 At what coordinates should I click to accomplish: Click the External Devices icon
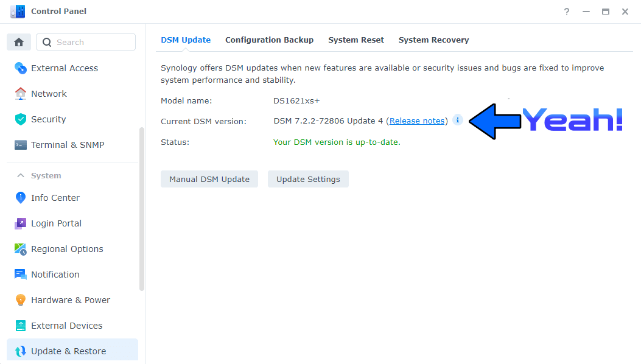click(21, 326)
